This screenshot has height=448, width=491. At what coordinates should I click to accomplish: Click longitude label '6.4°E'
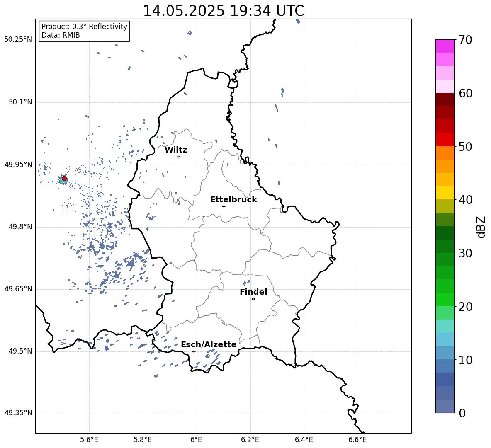[304, 440]
